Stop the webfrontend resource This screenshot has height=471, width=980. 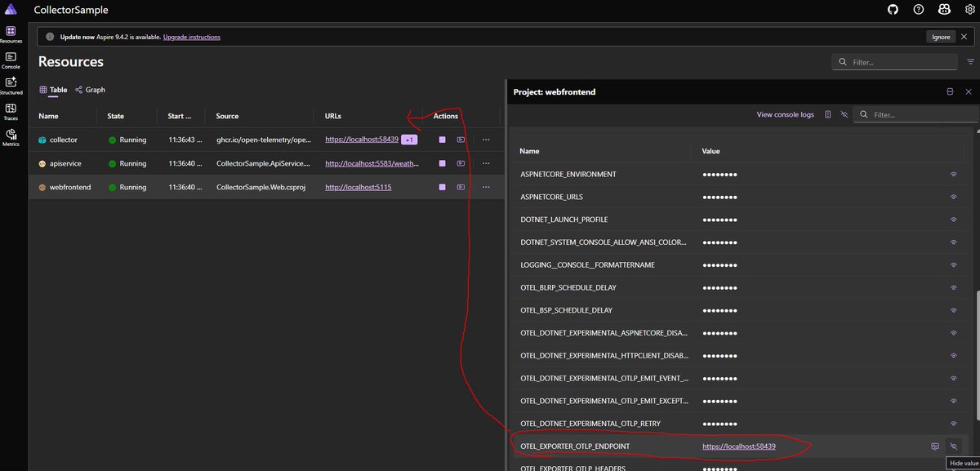pyautogui.click(x=442, y=187)
